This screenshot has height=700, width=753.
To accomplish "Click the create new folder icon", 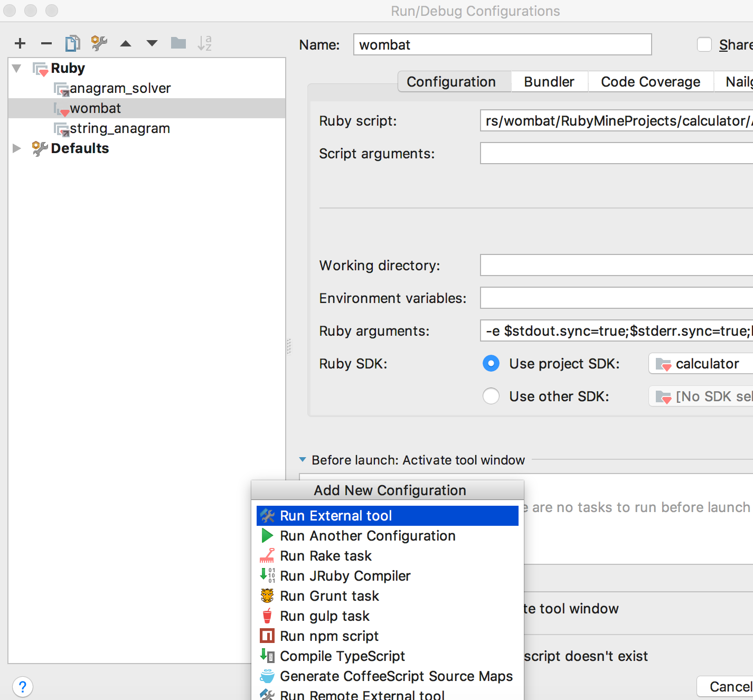I will 178,43.
